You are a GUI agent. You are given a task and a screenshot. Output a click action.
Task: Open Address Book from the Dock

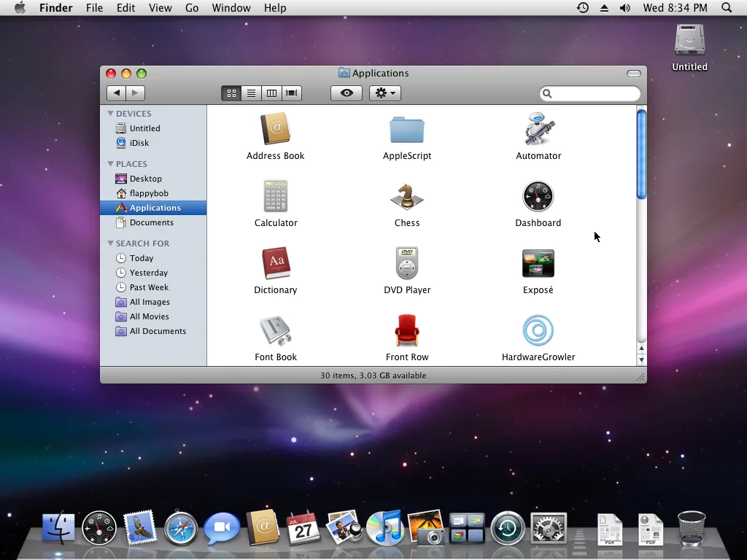pos(263,527)
